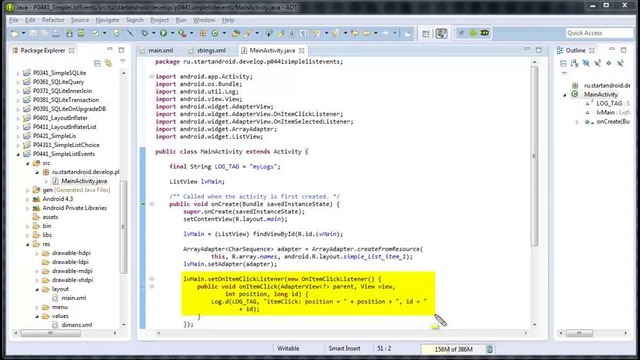Click the Open Type folder icon

[x=236, y=33]
